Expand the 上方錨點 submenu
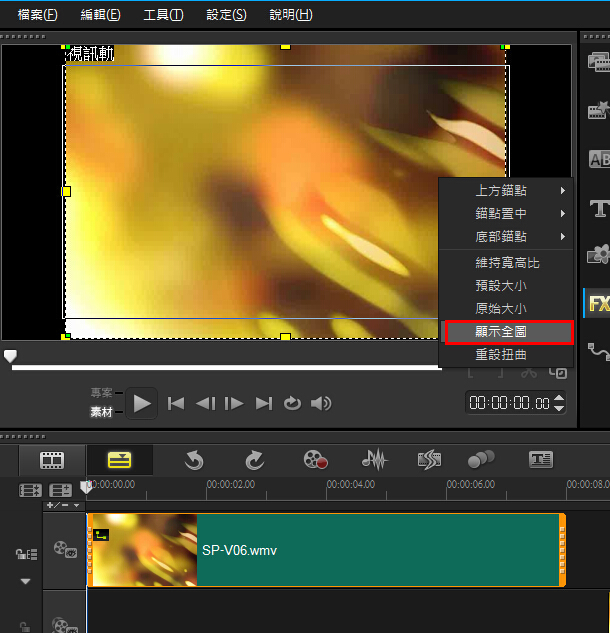This screenshot has width=610, height=633. [x=506, y=191]
